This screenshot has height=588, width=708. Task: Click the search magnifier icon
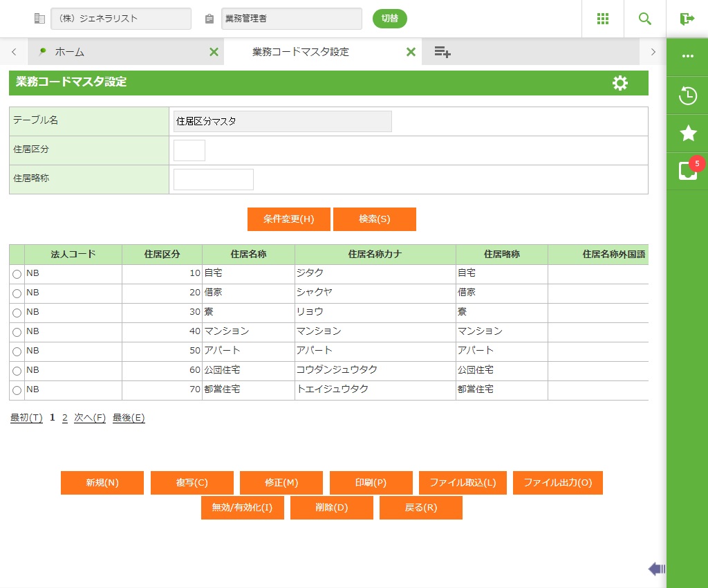pyautogui.click(x=645, y=19)
